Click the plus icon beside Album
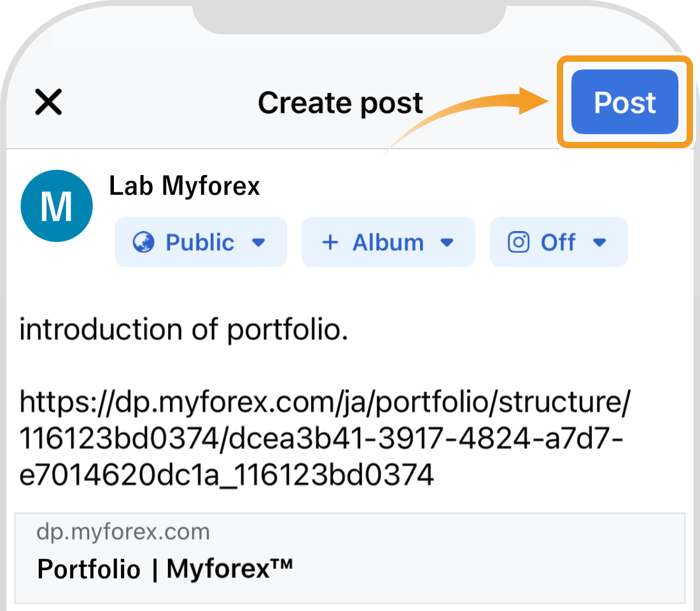 (x=330, y=242)
